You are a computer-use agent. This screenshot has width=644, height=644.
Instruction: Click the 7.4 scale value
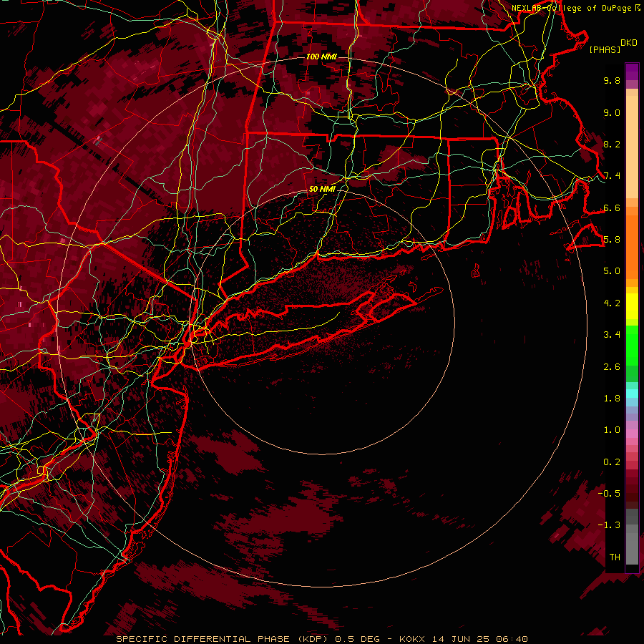(x=612, y=176)
